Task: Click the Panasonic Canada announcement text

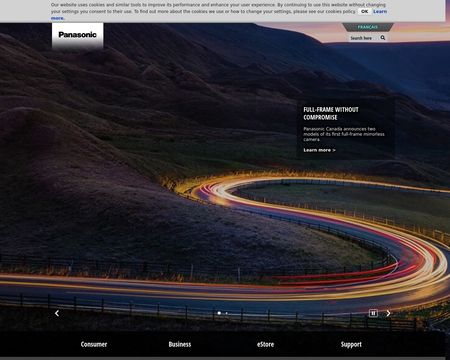Action: 344,134
